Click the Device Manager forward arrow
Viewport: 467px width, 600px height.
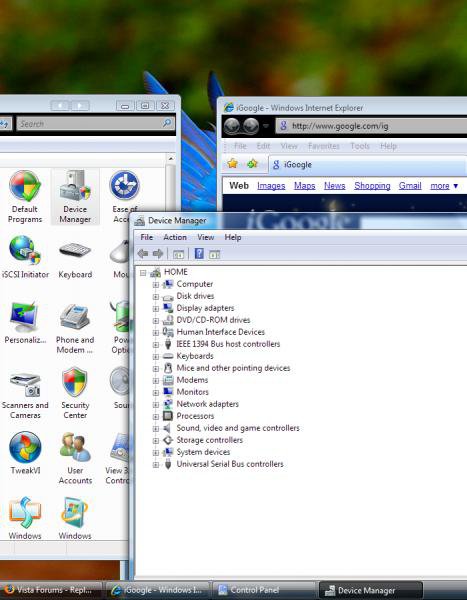158,253
